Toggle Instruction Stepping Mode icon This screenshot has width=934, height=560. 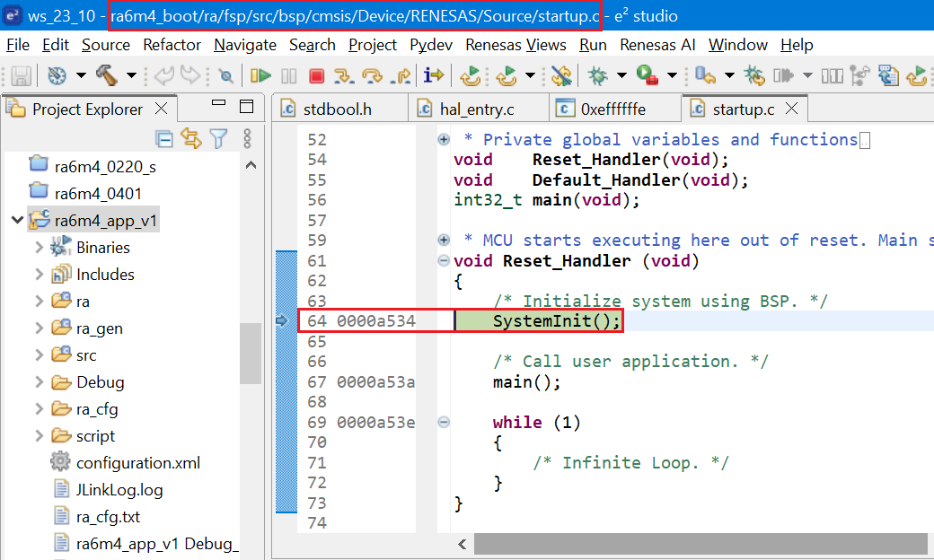pos(433,75)
